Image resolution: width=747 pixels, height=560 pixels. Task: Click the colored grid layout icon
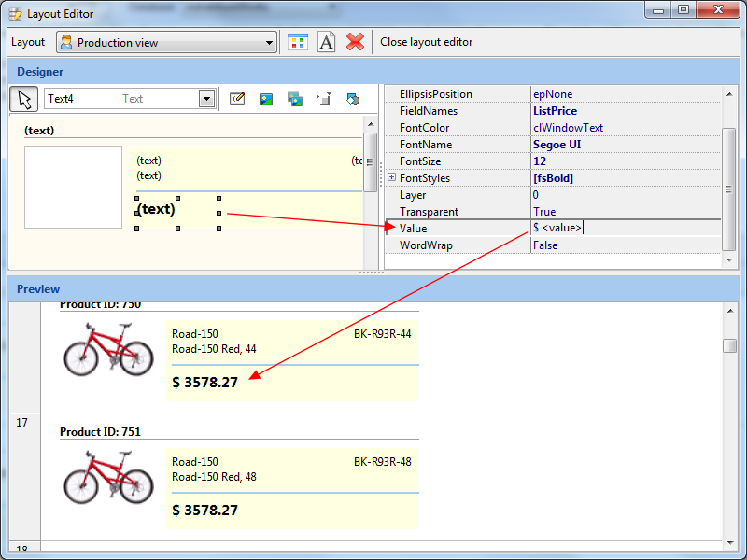point(297,42)
